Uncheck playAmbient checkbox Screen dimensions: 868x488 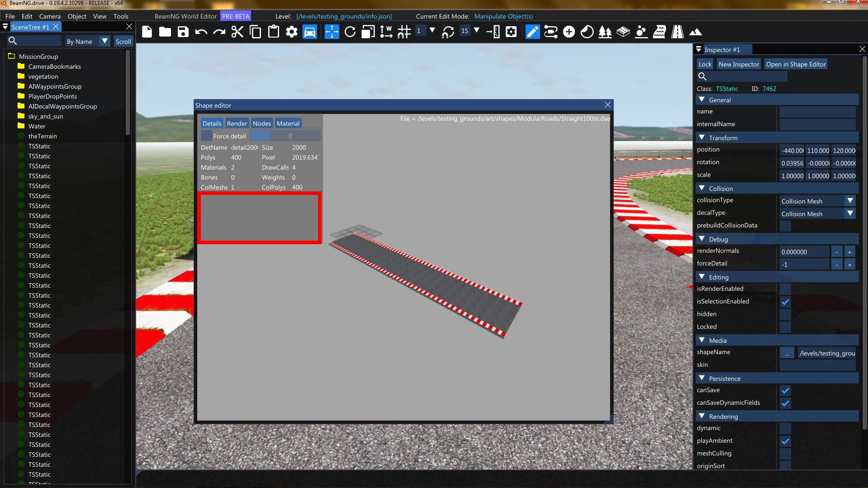coord(786,441)
